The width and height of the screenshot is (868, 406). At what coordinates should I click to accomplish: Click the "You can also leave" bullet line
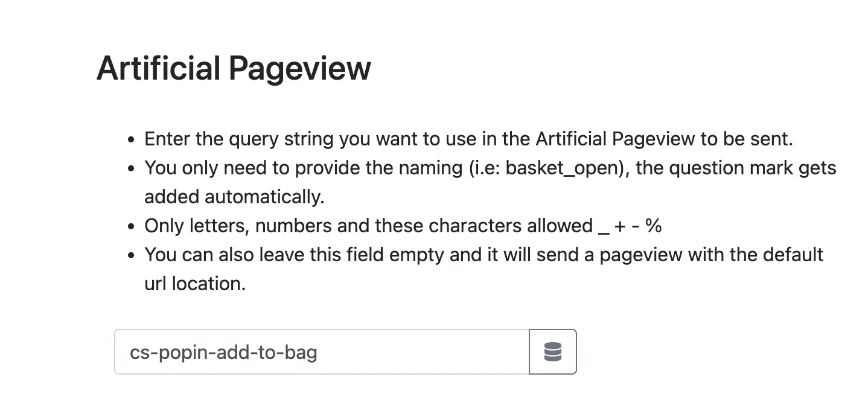(x=483, y=255)
